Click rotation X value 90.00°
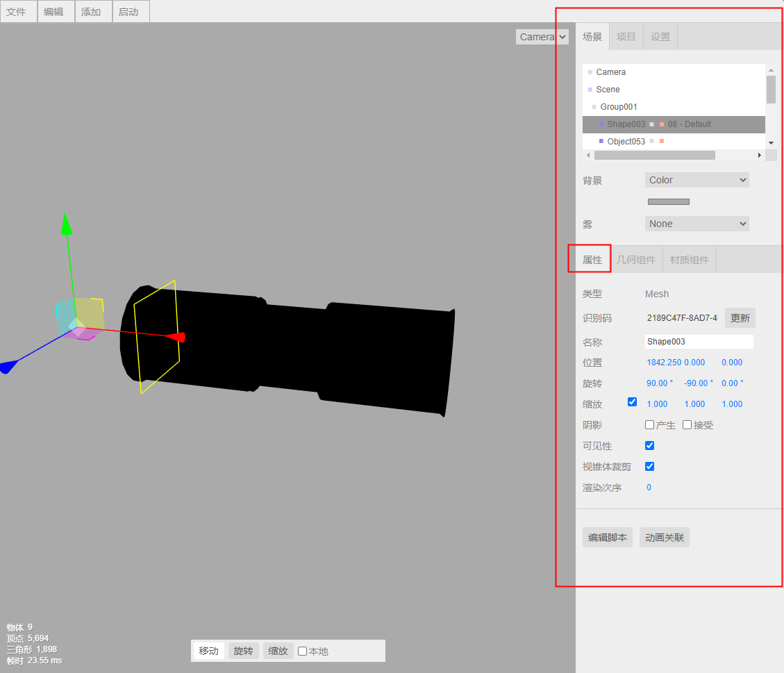 [x=660, y=383]
